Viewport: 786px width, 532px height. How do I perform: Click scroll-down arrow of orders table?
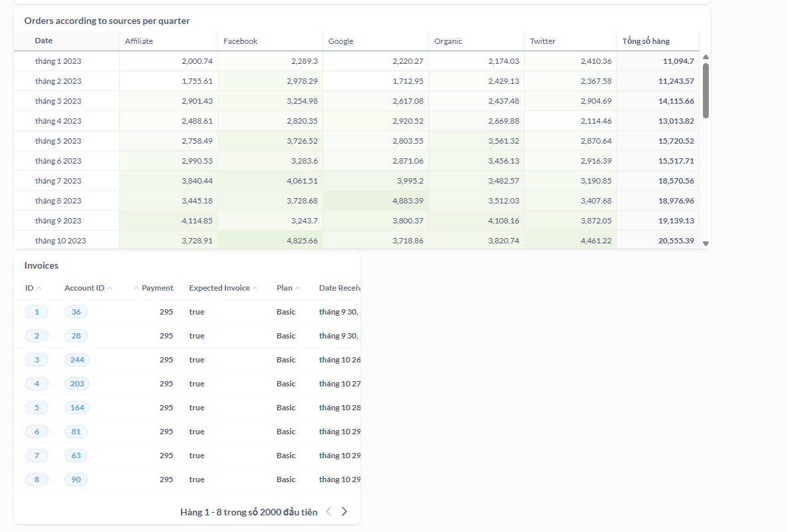pos(706,244)
